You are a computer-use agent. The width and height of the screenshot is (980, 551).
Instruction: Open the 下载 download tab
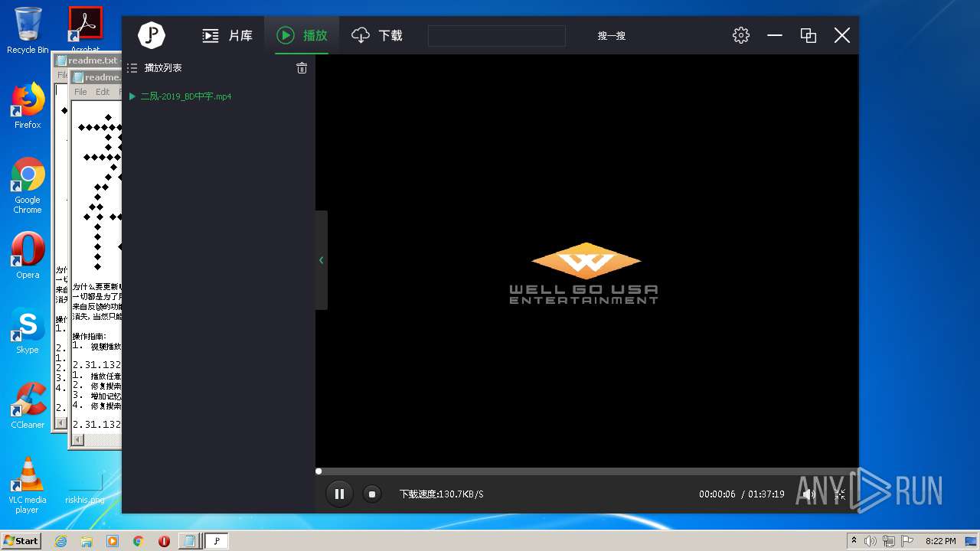(x=377, y=35)
